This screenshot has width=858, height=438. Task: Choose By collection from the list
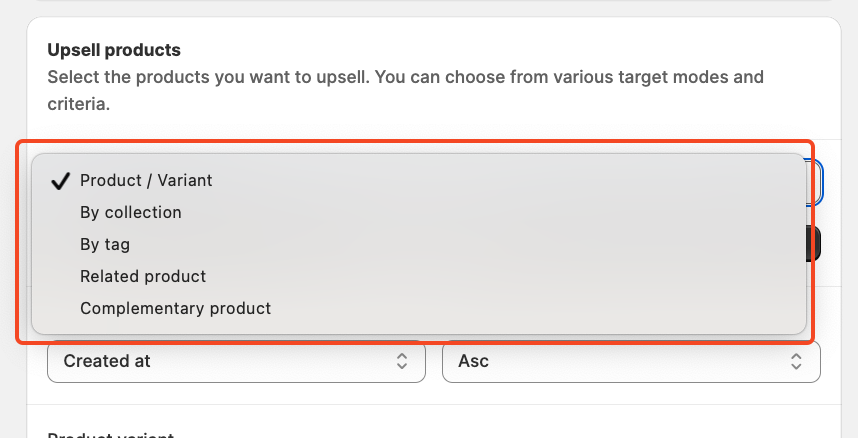[x=131, y=212]
